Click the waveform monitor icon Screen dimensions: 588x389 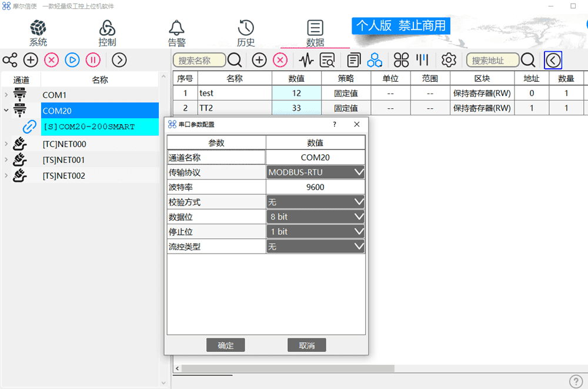coord(306,60)
